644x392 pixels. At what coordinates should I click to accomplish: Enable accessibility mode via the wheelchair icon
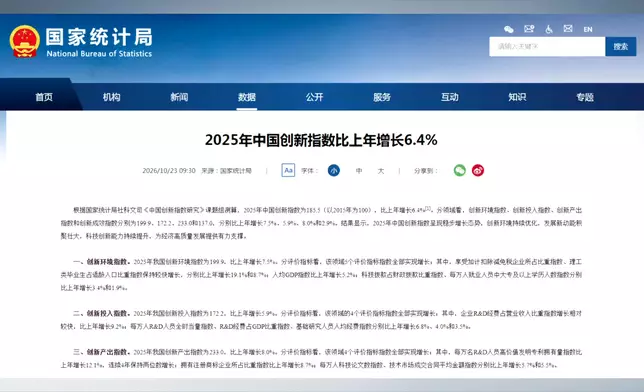[x=549, y=29]
